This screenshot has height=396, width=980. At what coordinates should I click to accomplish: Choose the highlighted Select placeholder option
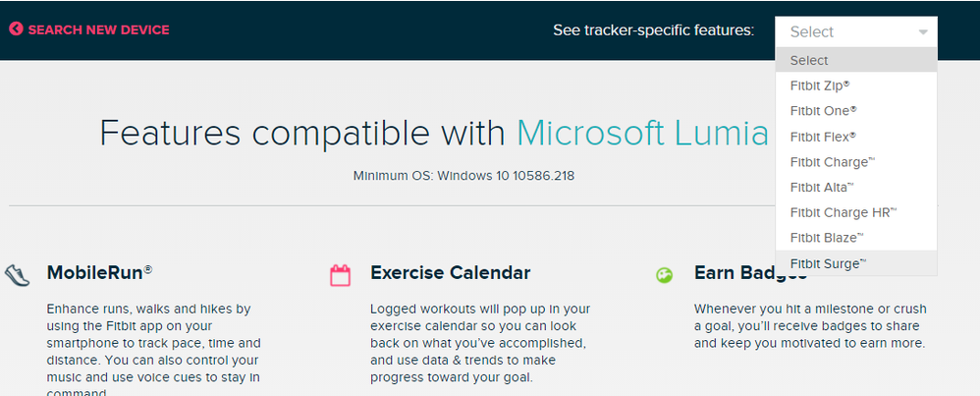(856, 60)
